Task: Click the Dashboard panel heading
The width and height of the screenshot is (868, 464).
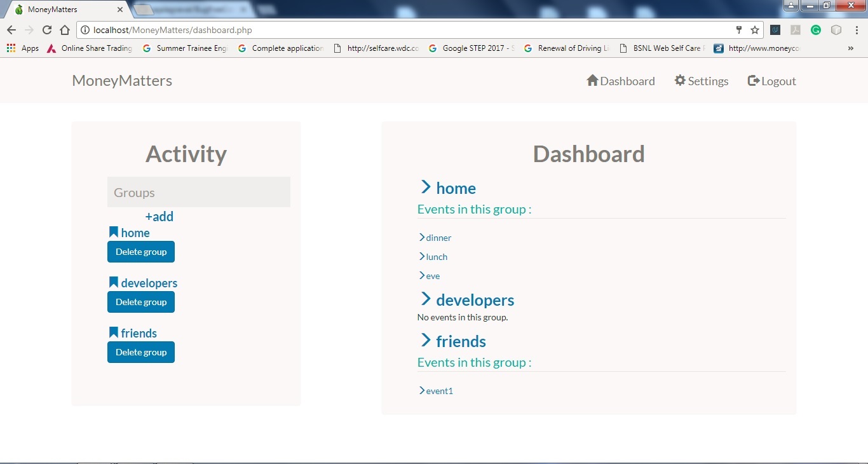Action: tap(589, 154)
